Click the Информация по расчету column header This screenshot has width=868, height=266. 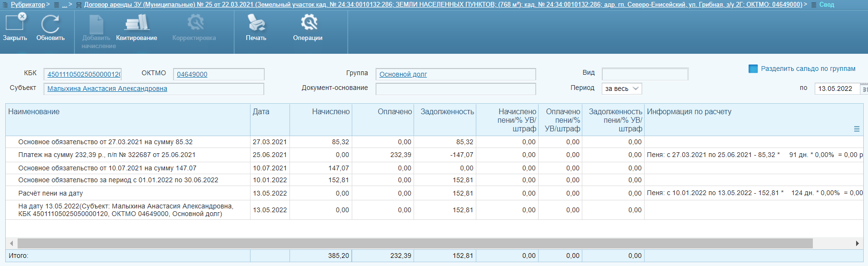[x=753, y=120]
